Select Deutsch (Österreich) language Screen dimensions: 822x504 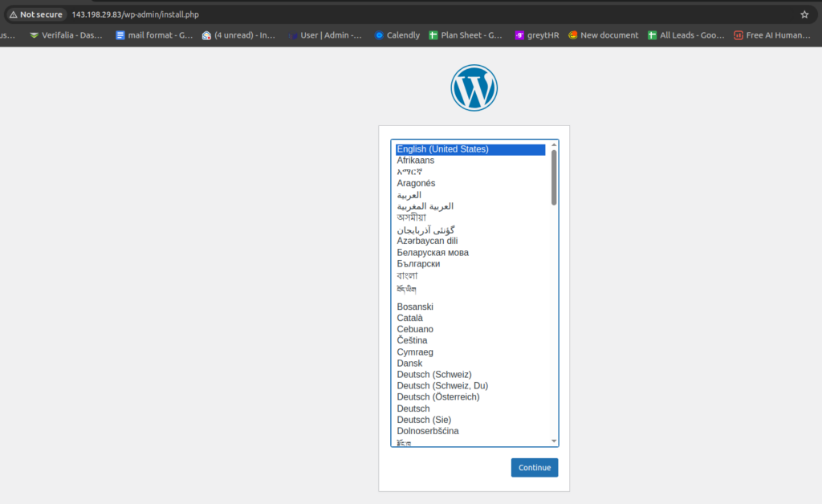tap(470, 397)
